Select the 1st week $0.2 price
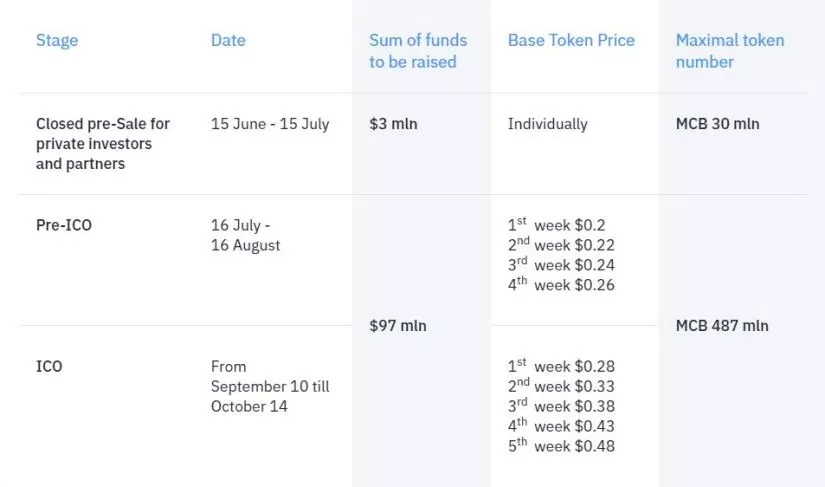The image size is (825, 487). [557, 226]
